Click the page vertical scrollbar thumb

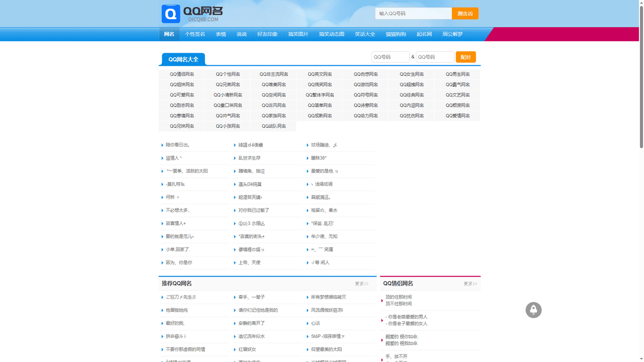[641, 76]
